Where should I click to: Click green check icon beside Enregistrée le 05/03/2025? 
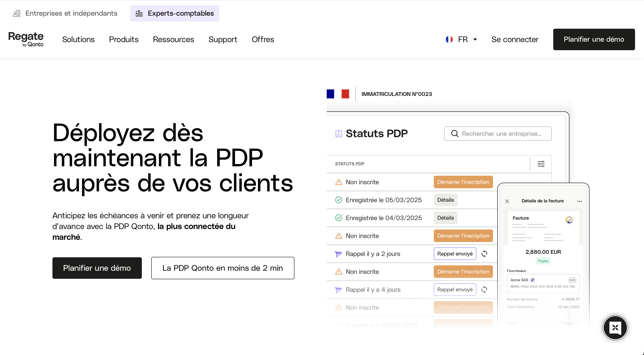pyautogui.click(x=339, y=200)
